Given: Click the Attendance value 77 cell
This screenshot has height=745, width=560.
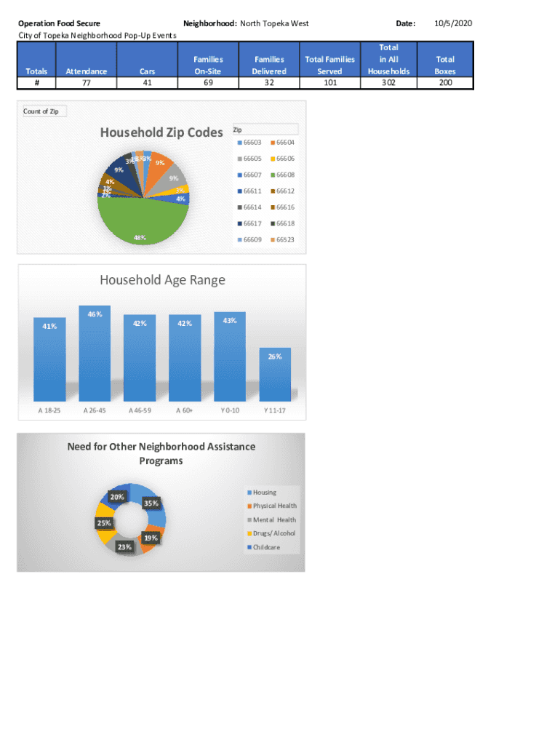Looking at the screenshot, I should [x=86, y=83].
